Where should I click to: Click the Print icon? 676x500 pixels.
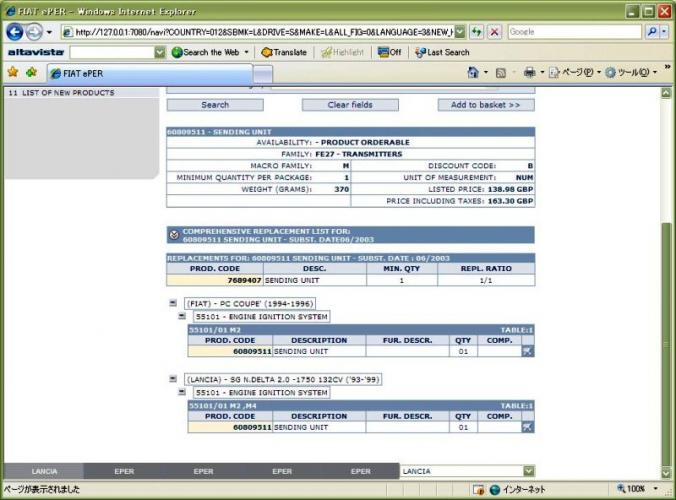click(529, 72)
